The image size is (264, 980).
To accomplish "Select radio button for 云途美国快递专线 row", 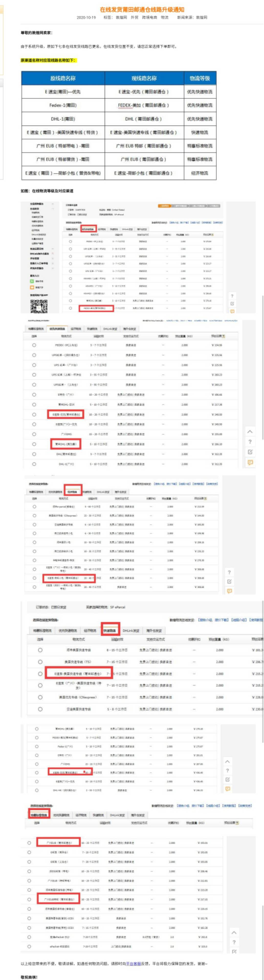I will 40,709.
